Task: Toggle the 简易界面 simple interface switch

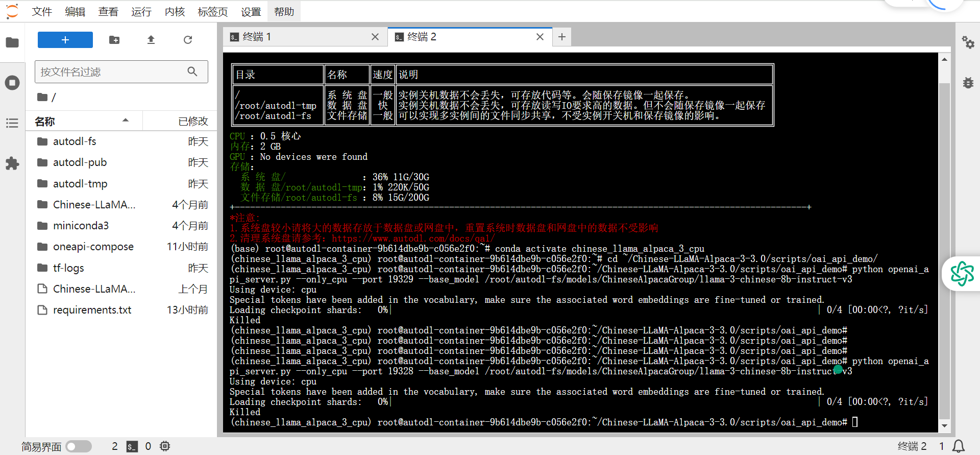Action: pos(79,446)
